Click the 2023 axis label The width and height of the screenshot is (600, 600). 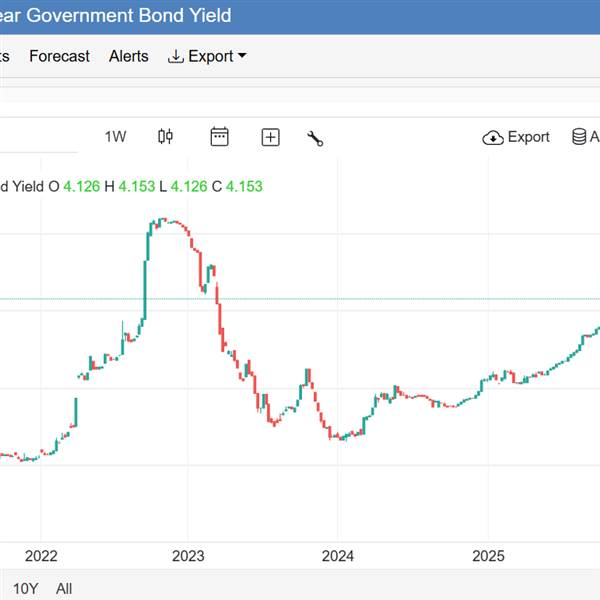188,556
